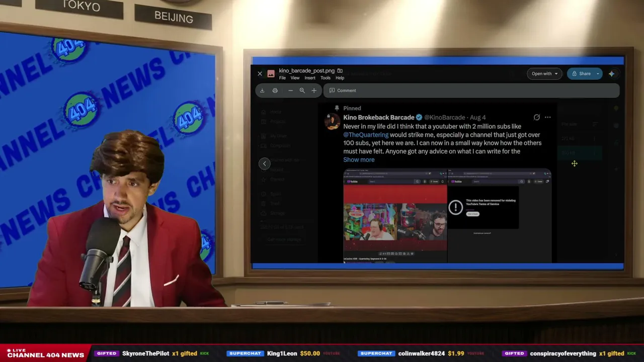Image resolution: width=644 pixels, height=362 pixels.
Task: Click the blue verified badge icon
Action: (419, 118)
